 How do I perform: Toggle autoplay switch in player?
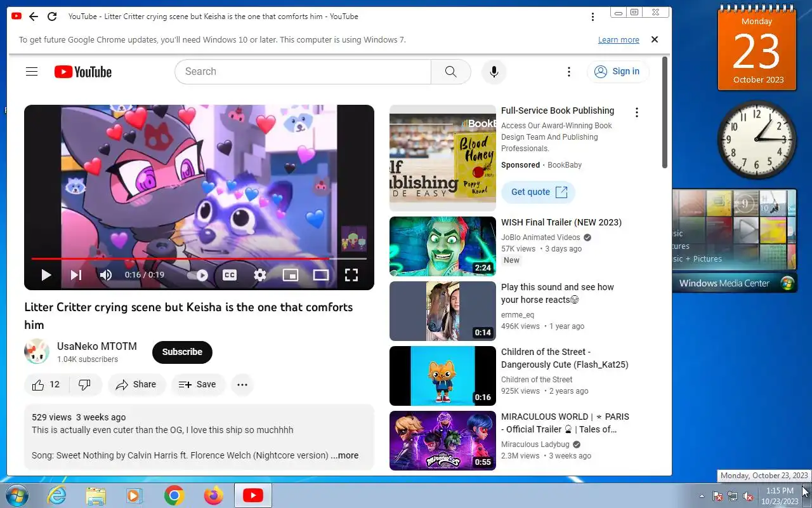[x=198, y=275]
